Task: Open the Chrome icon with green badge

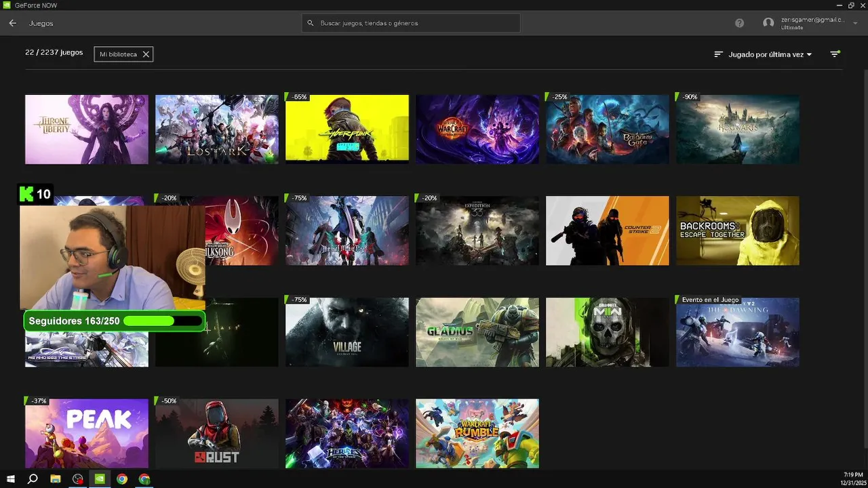Action: (x=144, y=479)
